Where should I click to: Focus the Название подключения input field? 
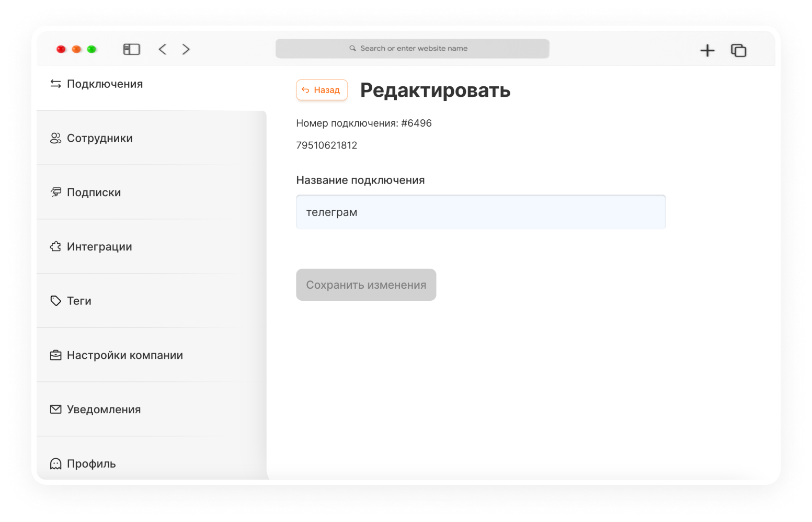point(481,212)
